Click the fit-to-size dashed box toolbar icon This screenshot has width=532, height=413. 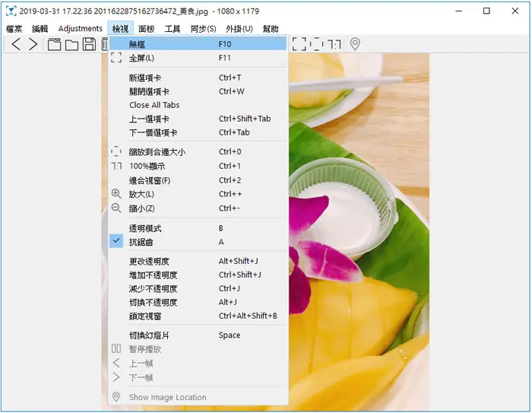pyautogui.click(x=316, y=44)
